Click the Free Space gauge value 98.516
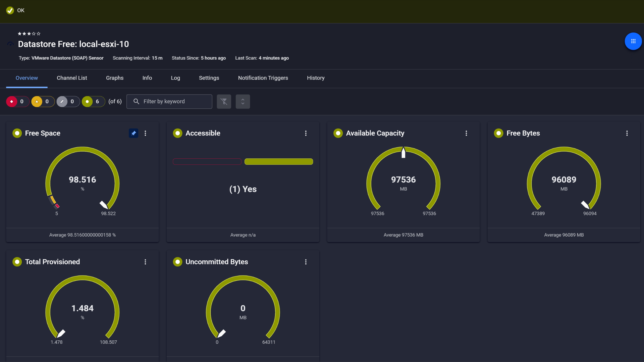This screenshot has width=644, height=362. (83, 179)
